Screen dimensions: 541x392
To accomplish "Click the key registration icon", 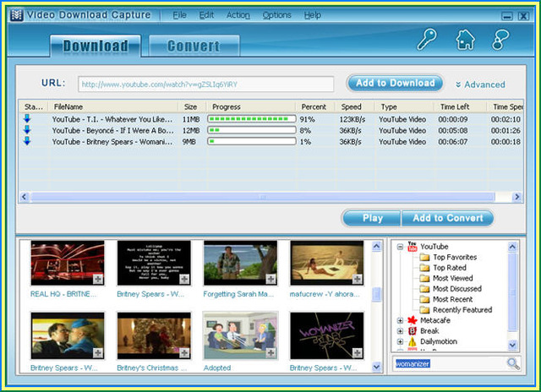I will [x=427, y=40].
